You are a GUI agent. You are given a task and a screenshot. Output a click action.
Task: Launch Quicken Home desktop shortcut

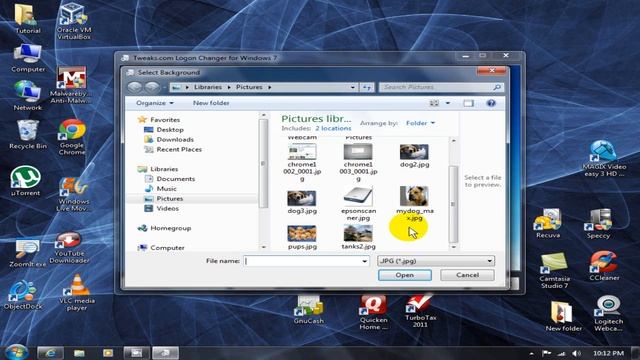(373, 312)
